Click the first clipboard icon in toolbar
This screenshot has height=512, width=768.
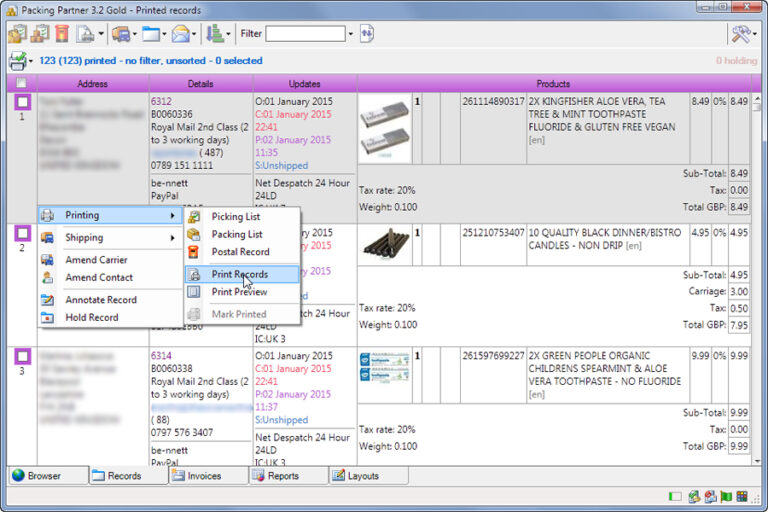[x=16, y=34]
